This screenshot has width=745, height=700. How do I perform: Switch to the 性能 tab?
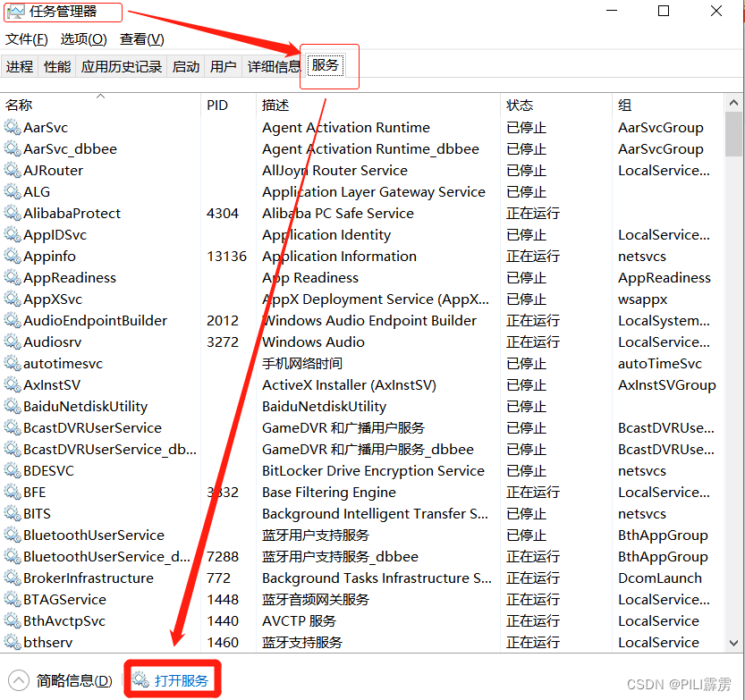(x=57, y=66)
